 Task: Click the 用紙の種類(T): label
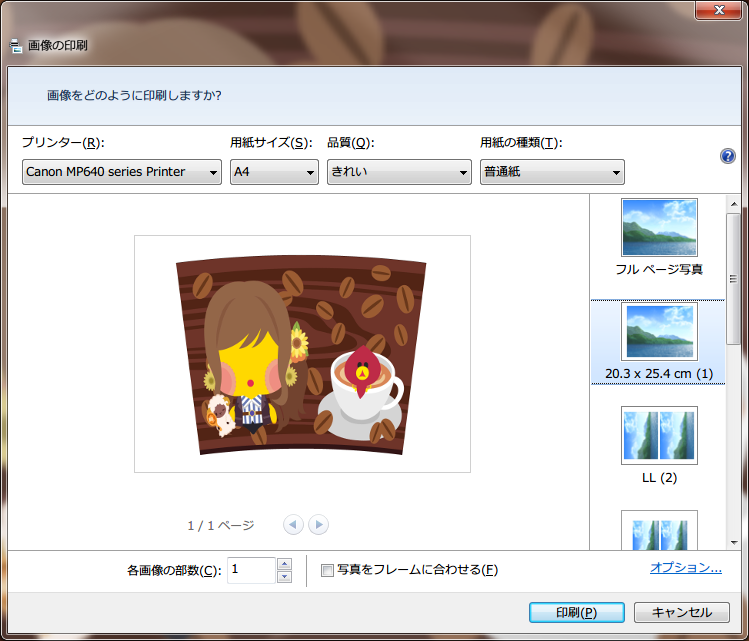click(521, 142)
